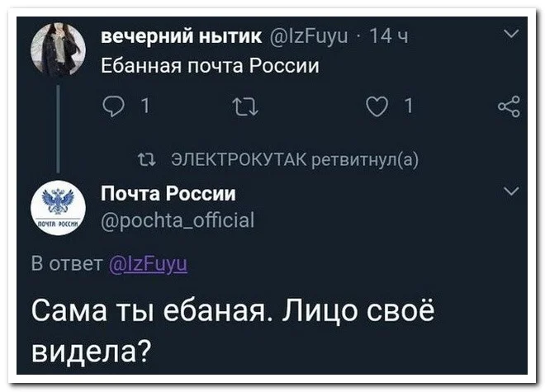Screen dimensions: 545x392
Task: Open the chevron menu on the Почта России reply
Action: pyautogui.click(x=510, y=191)
